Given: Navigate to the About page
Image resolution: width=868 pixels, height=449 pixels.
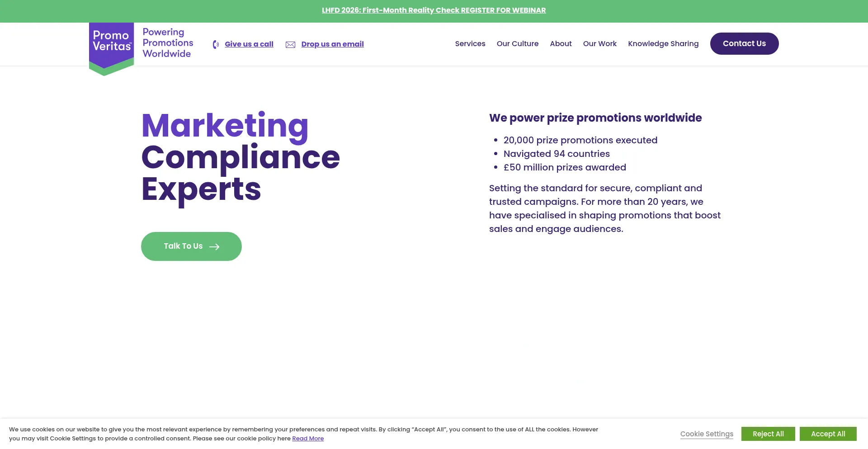Looking at the screenshot, I should (x=561, y=43).
